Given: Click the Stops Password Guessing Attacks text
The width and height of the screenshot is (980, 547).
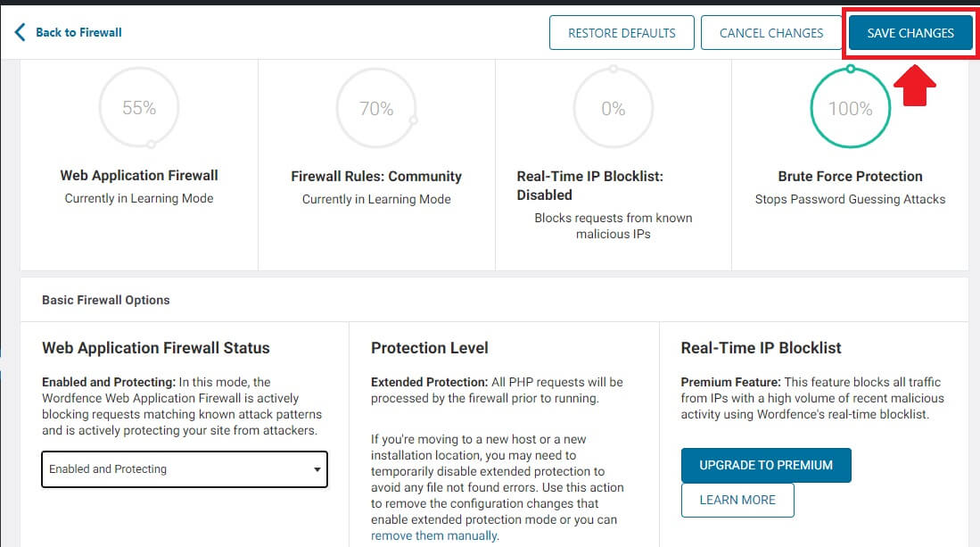Looking at the screenshot, I should 850,199.
